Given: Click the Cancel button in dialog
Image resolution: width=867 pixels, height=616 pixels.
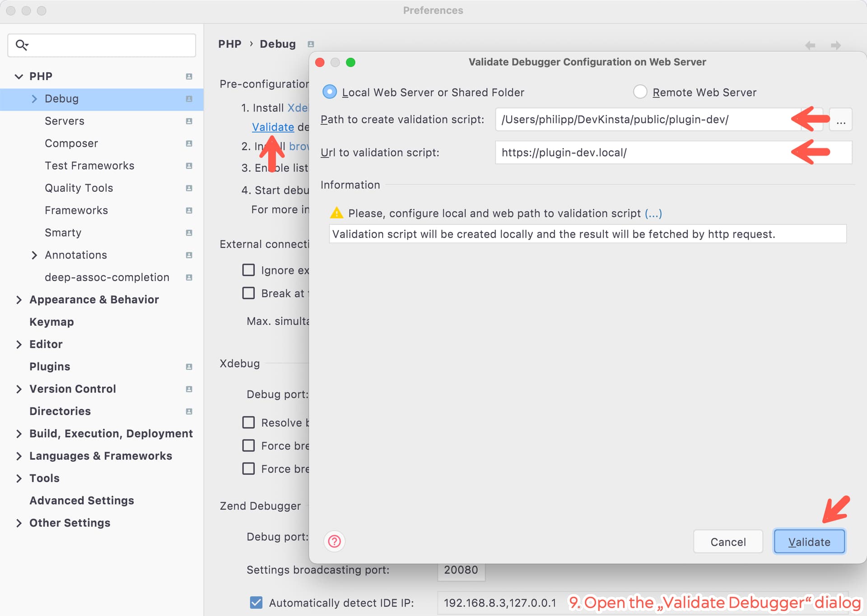Looking at the screenshot, I should point(728,542).
